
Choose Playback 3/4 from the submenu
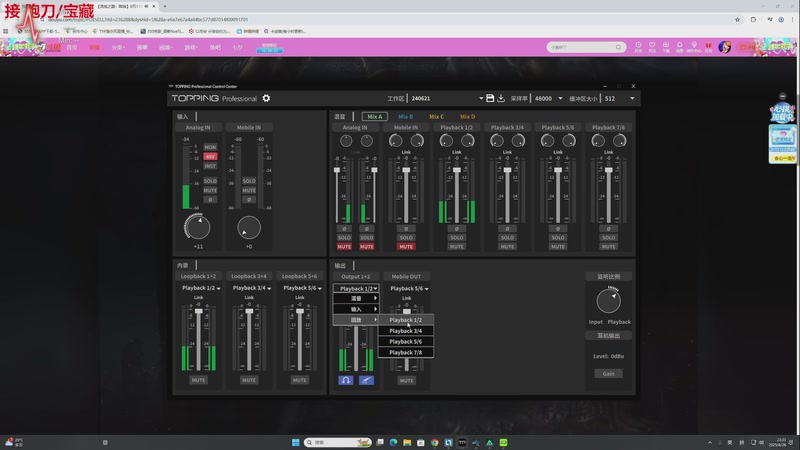point(406,331)
